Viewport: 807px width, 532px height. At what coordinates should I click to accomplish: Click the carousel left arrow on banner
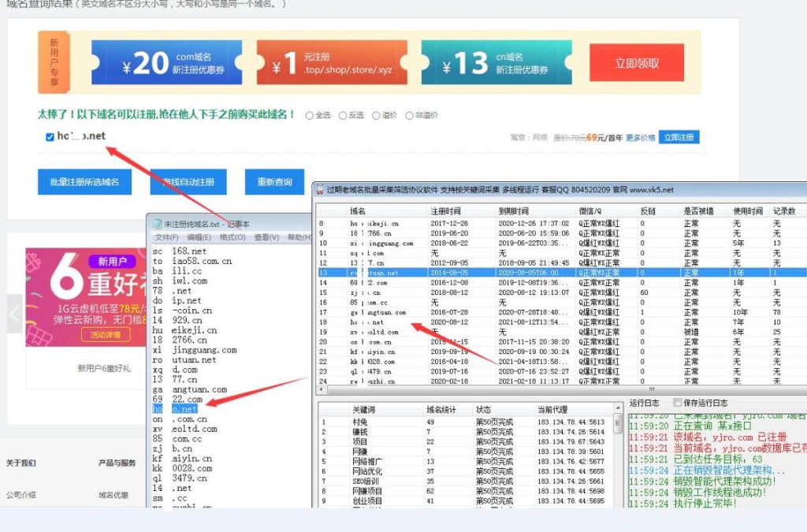[14, 313]
